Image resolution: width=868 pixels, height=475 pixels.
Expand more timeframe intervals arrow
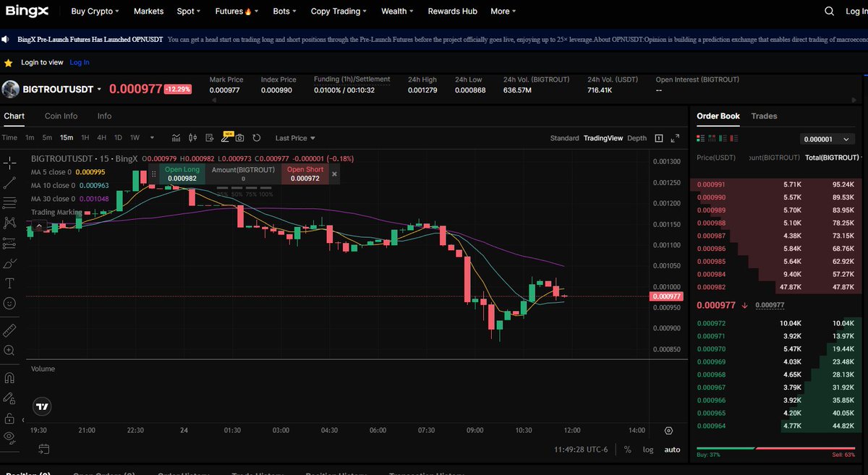tap(152, 137)
